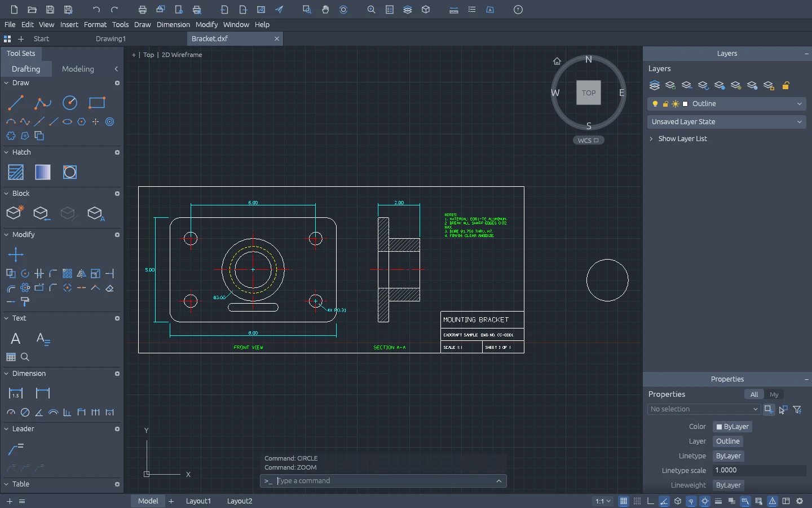Select the Rectangular Array tool
Image resolution: width=812 pixels, height=508 pixels.
[x=67, y=274]
